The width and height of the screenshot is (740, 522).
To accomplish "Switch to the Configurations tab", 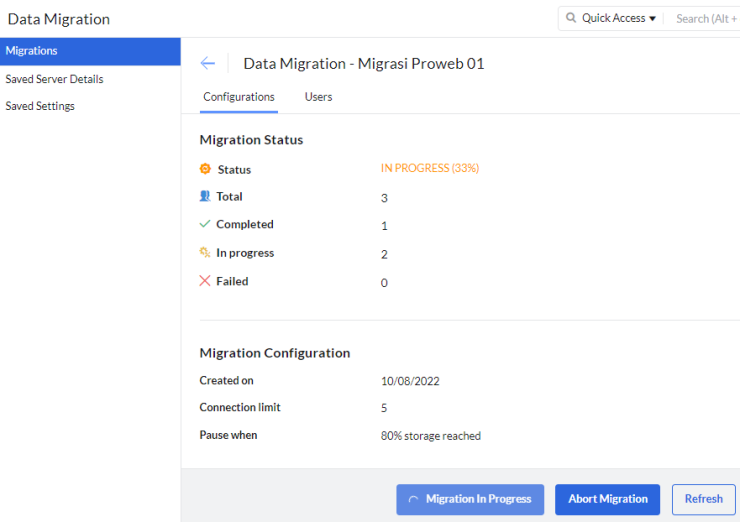I will pyautogui.click(x=239, y=97).
